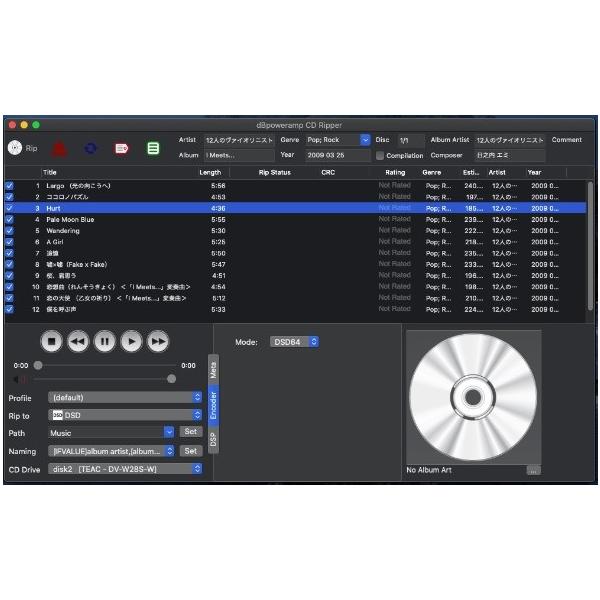
Task: Click the Rating column header
Action: tap(395, 173)
